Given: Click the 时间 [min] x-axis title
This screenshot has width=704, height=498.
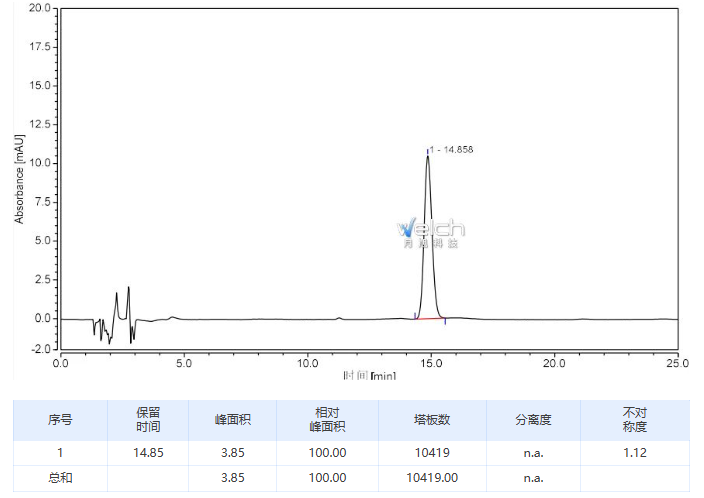Looking at the screenshot, I should pyautogui.click(x=369, y=376).
